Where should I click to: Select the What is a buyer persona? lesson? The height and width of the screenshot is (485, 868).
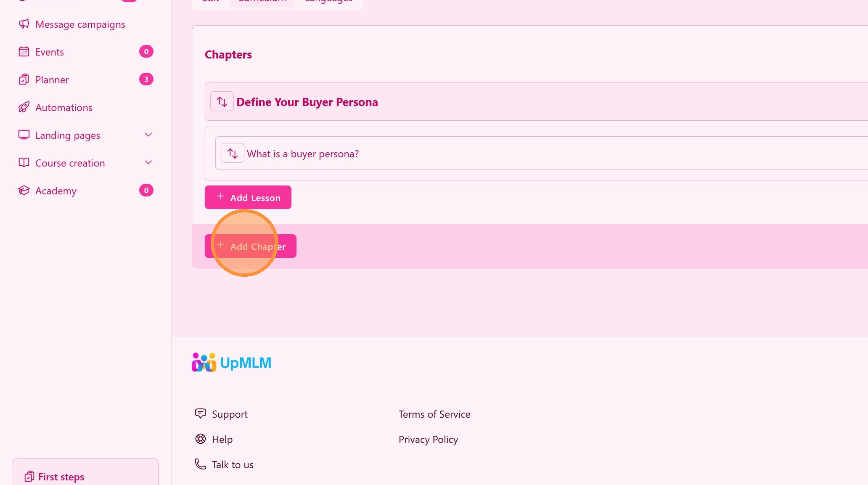pos(303,154)
